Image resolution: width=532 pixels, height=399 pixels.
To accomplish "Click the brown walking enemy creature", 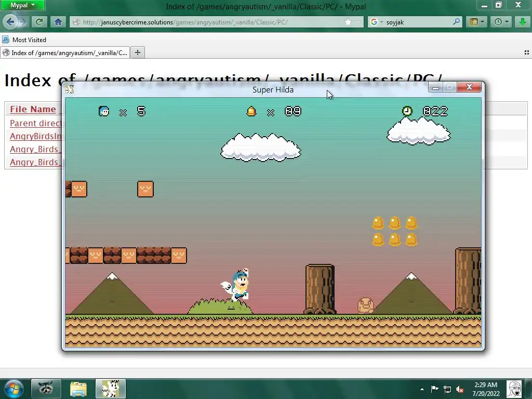I will pyautogui.click(x=366, y=305).
